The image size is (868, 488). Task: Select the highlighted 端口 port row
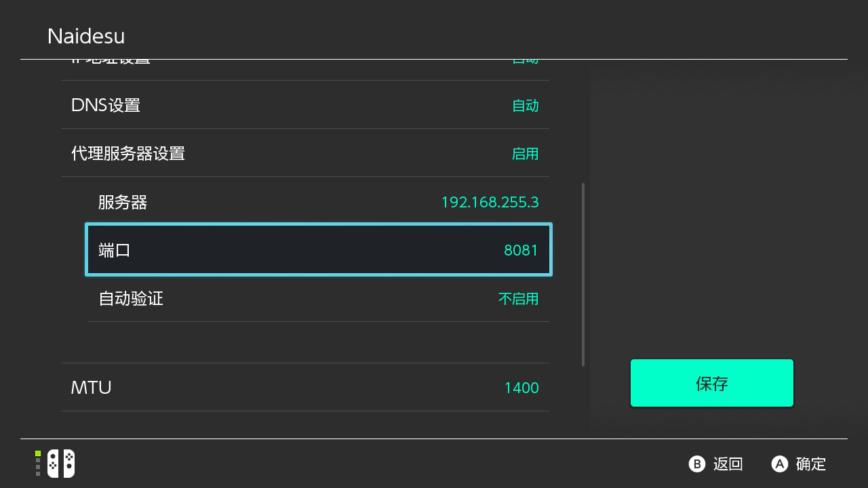click(x=115, y=250)
